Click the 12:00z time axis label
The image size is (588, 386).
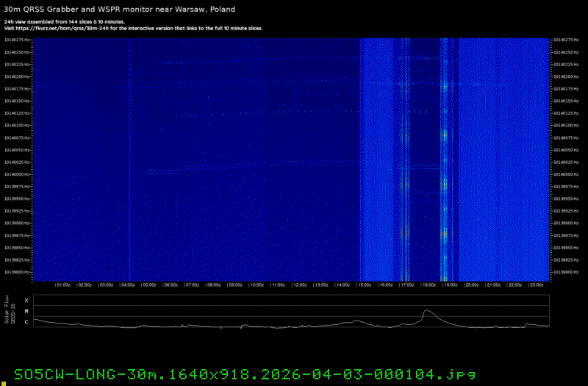tap(299, 285)
